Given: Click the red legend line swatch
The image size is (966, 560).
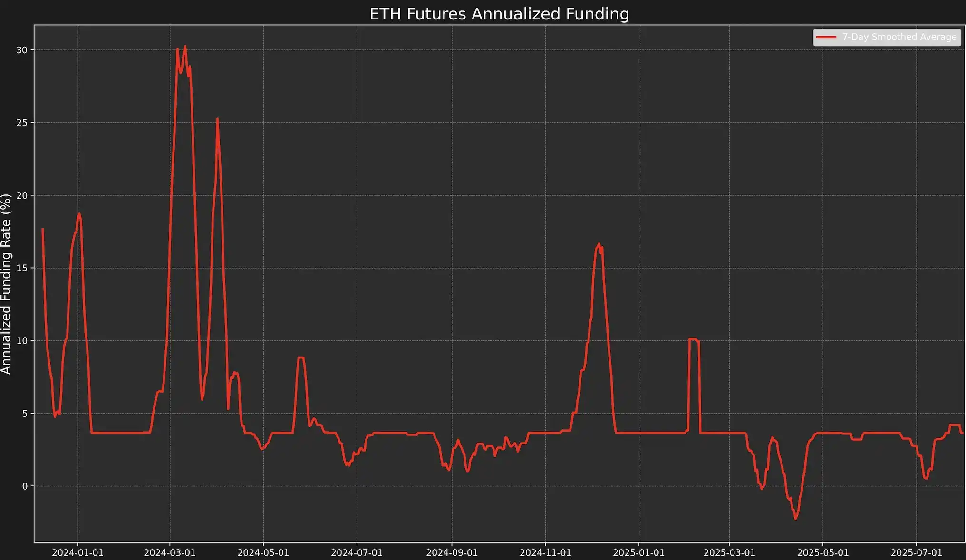Looking at the screenshot, I should click(x=826, y=37).
